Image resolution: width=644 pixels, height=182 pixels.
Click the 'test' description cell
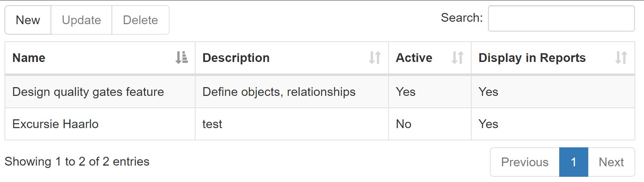point(292,124)
